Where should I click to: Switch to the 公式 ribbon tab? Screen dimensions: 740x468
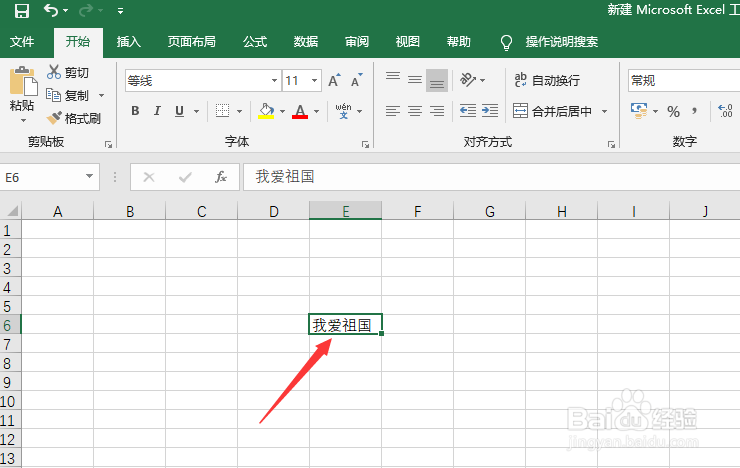click(x=255, y=42)
